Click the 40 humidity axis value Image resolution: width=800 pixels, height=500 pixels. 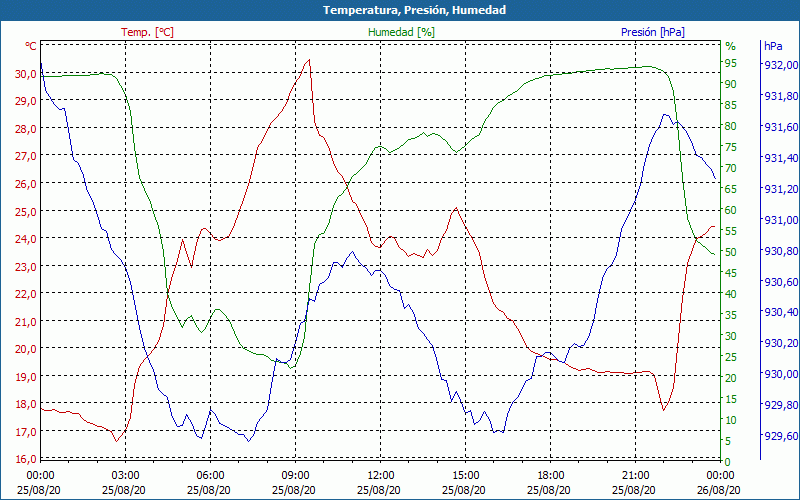tap(731, 294)
